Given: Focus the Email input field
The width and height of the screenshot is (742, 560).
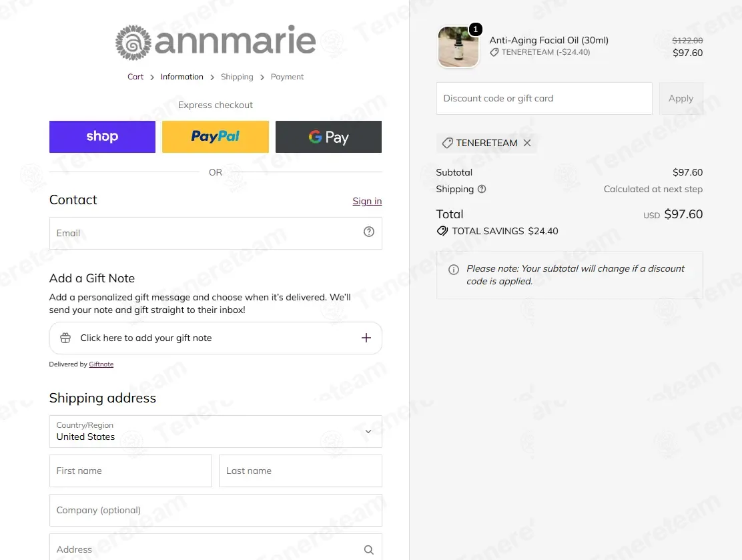Looking at the screenshot, I should point(216,233).
